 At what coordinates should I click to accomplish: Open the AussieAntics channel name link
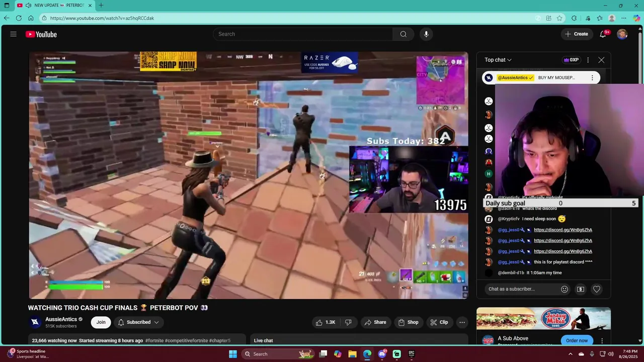[61, 319]
